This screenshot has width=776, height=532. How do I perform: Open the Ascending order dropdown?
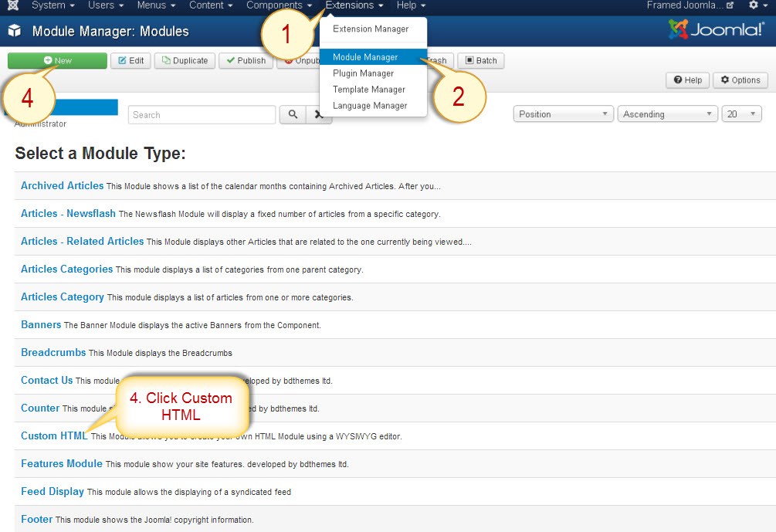pos(667,114)
